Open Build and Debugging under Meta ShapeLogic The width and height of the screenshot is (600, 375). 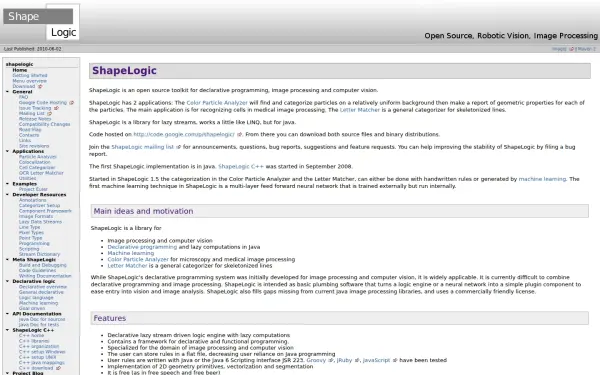coord(42,265)
